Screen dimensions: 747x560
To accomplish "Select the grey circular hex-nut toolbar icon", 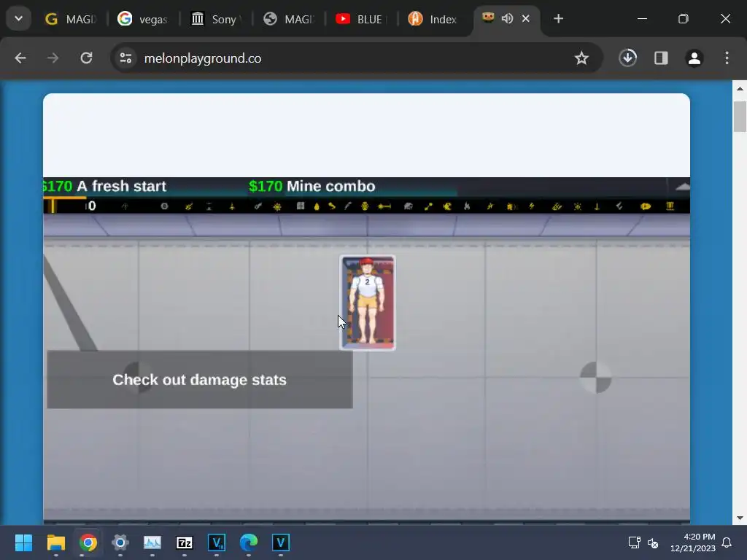I will tap(164, 206).
